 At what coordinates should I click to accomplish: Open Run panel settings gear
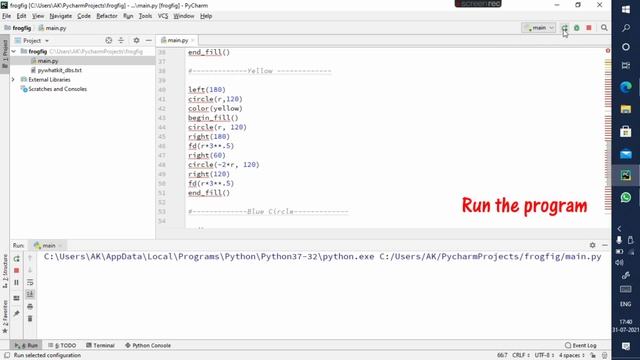tap(593, 245)
